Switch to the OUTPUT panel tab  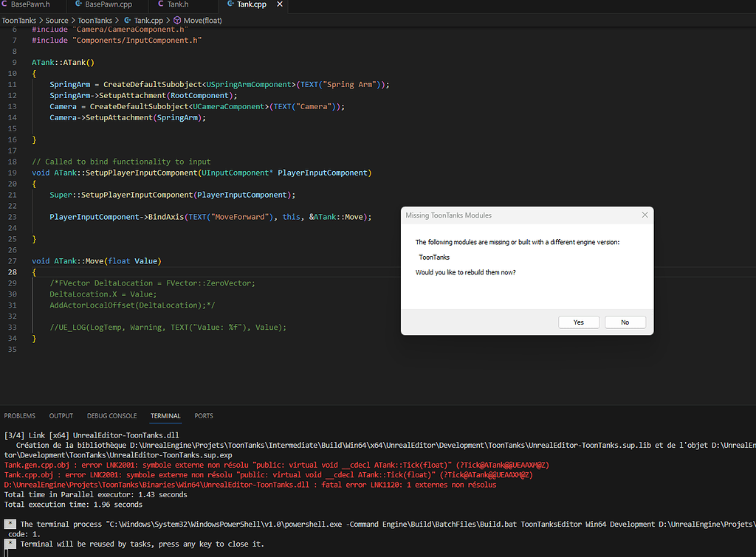click(x=61, y=415)
